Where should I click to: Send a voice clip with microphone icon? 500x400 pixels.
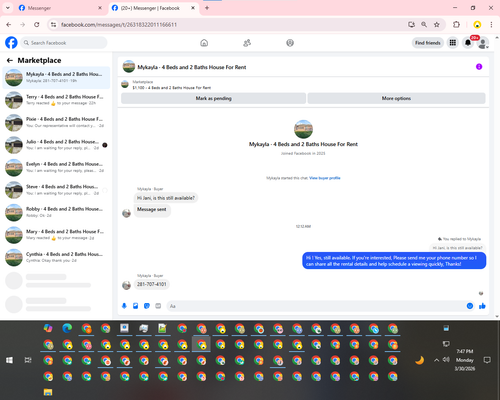click(124, 306)
